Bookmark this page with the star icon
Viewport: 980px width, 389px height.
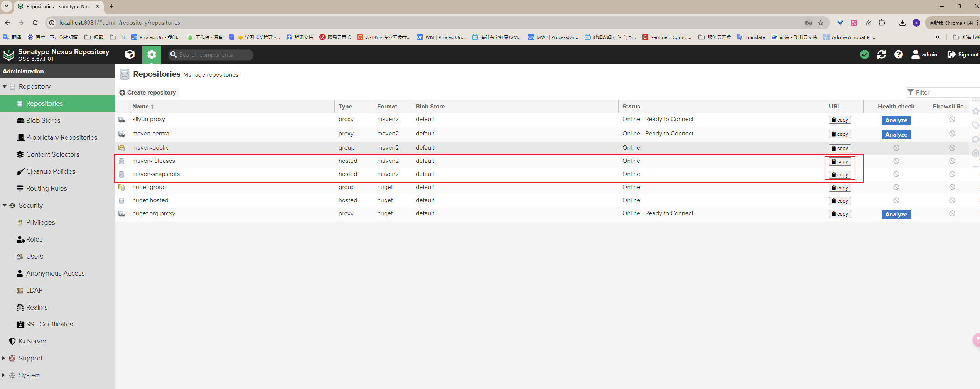point(821,23)
